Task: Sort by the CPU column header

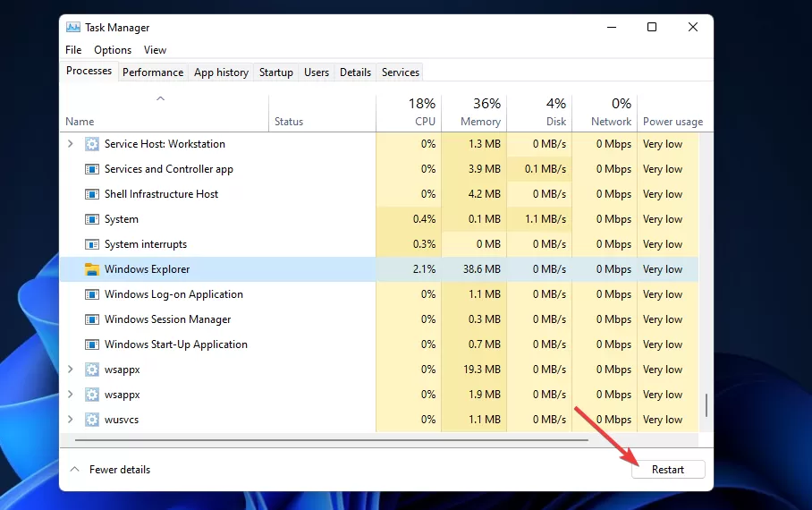Action: pos(409,113)
